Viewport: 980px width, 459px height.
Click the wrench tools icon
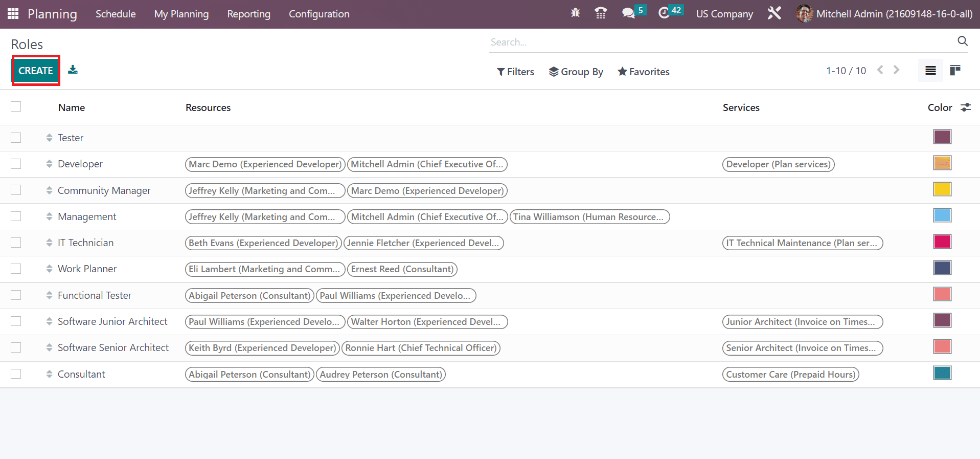pyautogui.click(x=774, y=13)
